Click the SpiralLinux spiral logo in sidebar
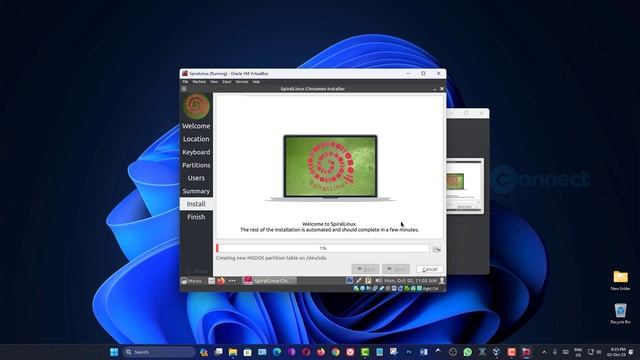Viewport: 640px width, 360px height. (x=196, y=106)
